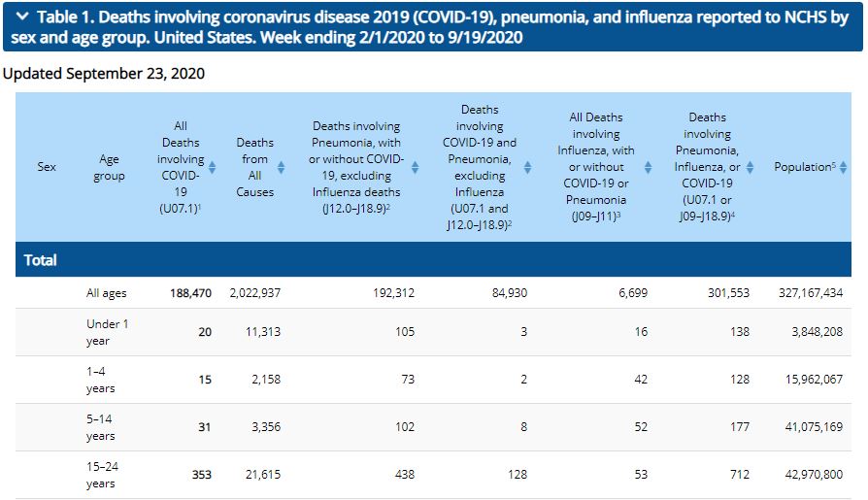The width and height of the screenshot is (868, 500).
Task: Click the Under 1 year row label
Action: (x=107, y=332)
